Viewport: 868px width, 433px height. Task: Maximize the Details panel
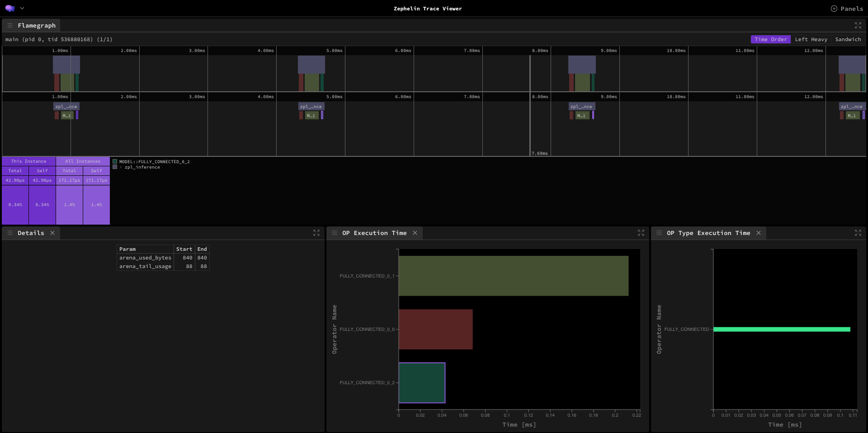(316, 233)
